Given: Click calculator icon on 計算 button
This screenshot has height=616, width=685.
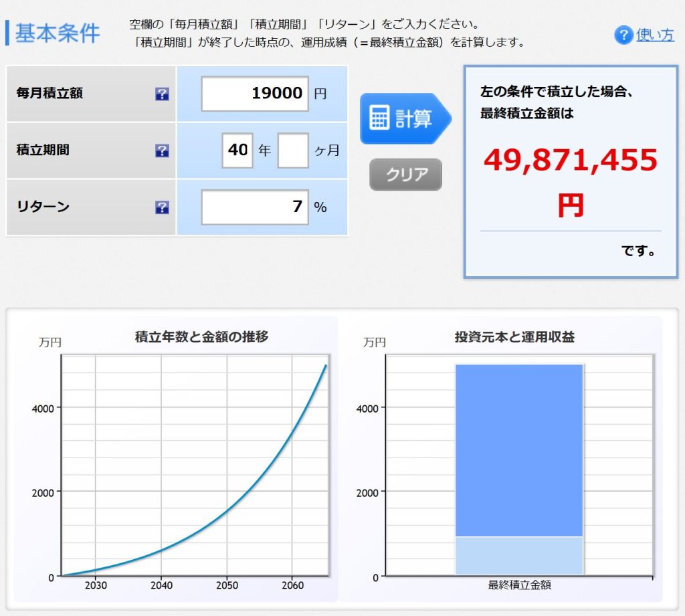Looking at the screenshot, I should click(x=379, y=118).
